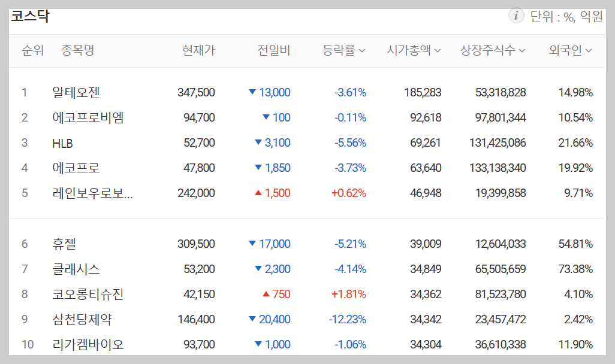615x364 pixels.
Task: Select the -3.61% change rate
Action: 350,92
